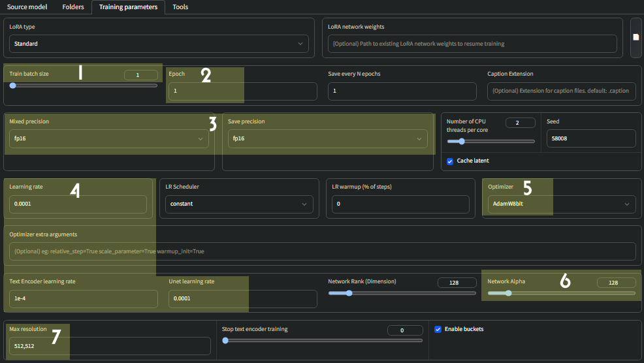Focus the Optimizer extra arguments field
Image resolution: width=644 pixels, height=363 pixels.
323,251
